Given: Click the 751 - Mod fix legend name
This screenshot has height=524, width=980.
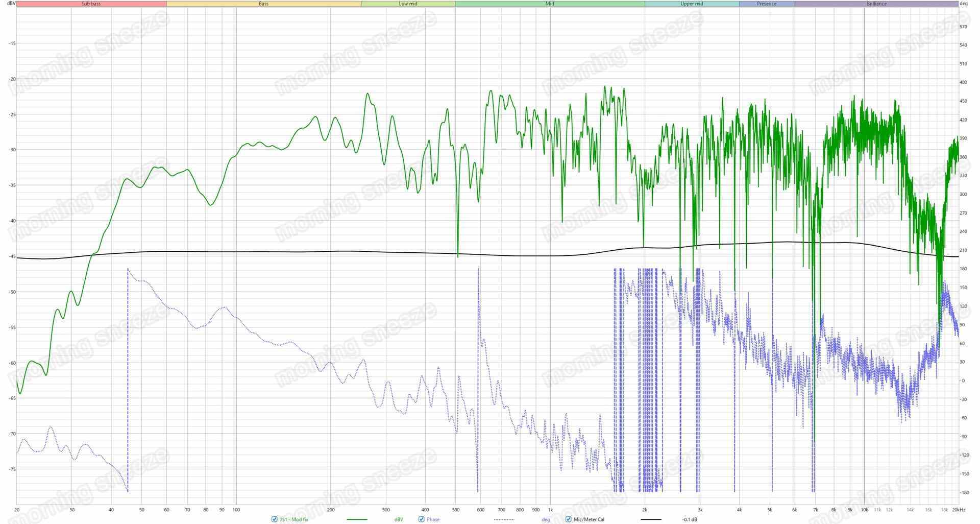Looking at the screenshot, I should point(293,520).
